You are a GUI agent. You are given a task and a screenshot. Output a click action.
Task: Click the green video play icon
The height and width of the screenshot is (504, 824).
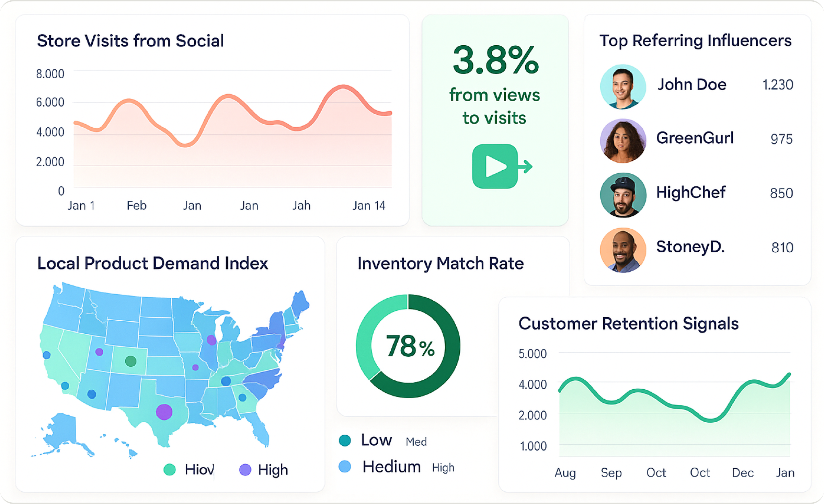coord(495,166)
